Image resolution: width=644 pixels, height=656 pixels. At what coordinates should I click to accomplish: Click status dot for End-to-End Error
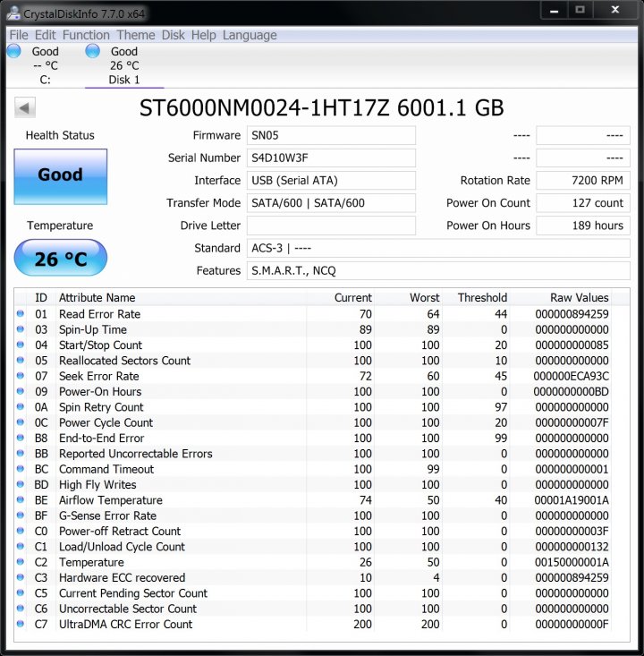[x=20, y=438]
